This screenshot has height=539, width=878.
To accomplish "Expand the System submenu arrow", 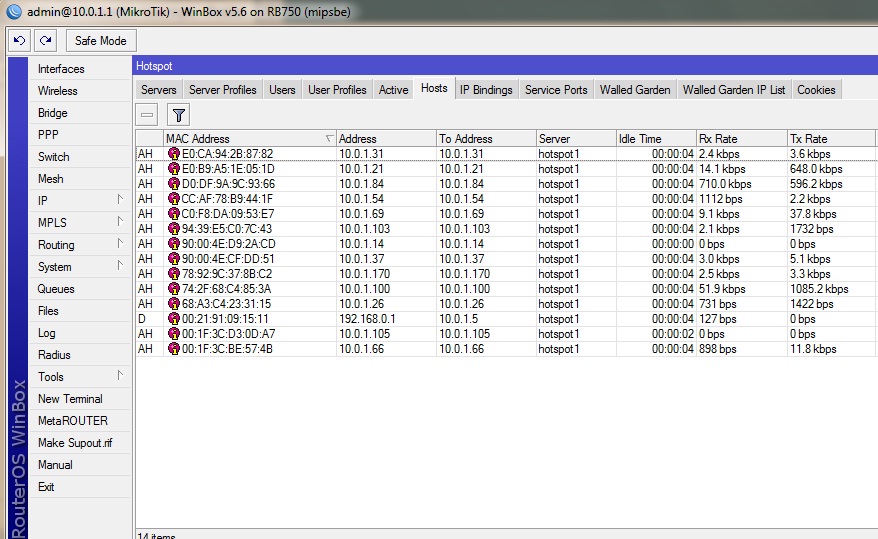I will [x=120, y=265].
